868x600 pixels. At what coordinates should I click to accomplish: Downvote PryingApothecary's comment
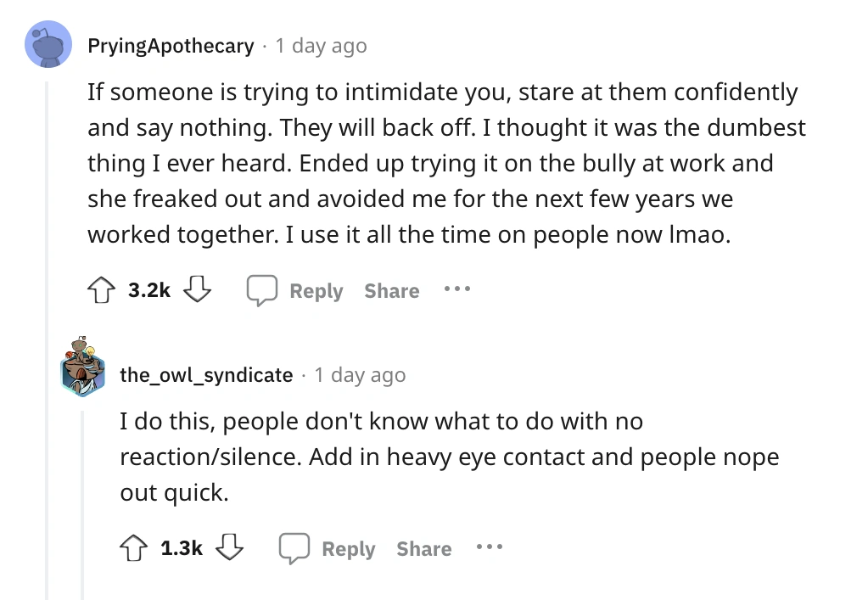coord(197,291)
